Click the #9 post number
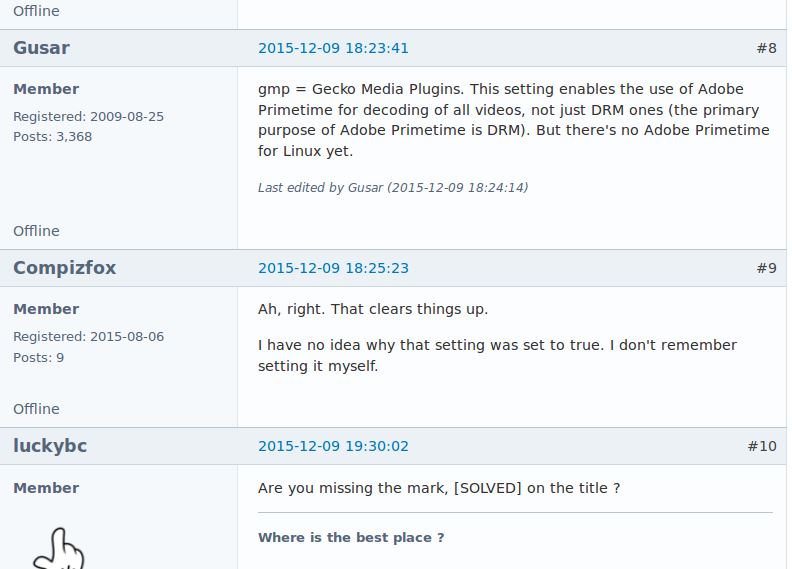Viewport: 792px width, 569px height. [766, 268]
